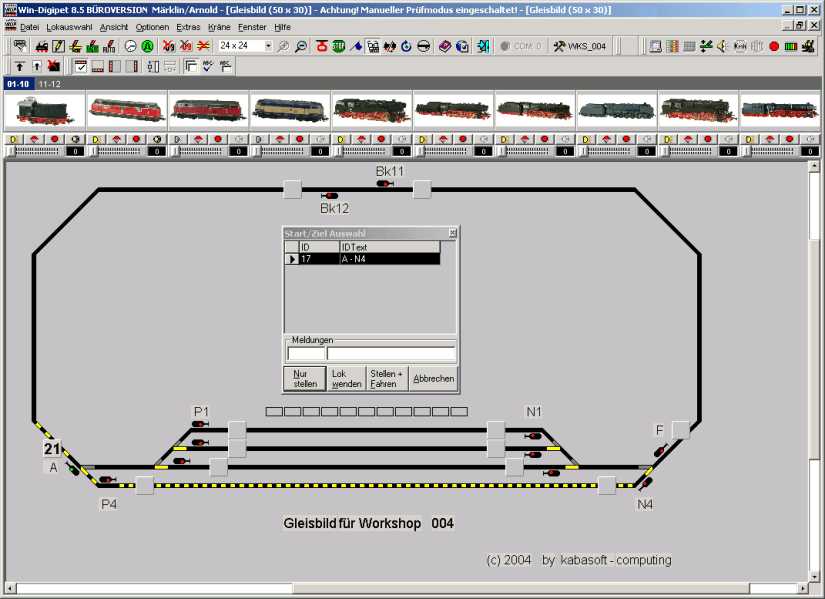Click the speaker sound icon in toolbar

[723, 46]
